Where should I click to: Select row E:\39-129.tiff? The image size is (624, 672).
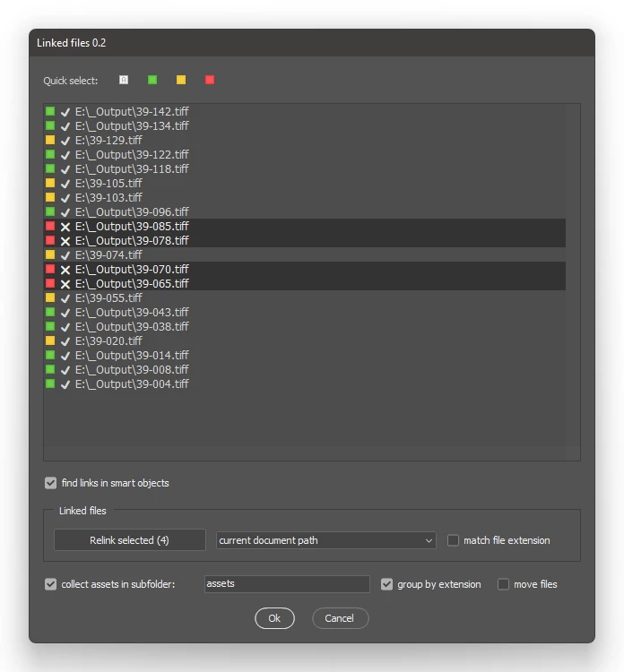click(305, 140)
